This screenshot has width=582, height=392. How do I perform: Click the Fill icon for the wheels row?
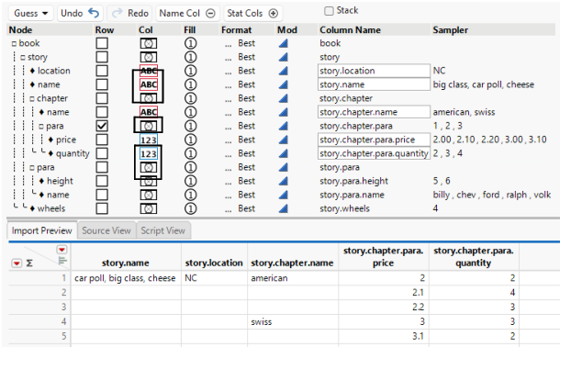click(x=190, y=208)
